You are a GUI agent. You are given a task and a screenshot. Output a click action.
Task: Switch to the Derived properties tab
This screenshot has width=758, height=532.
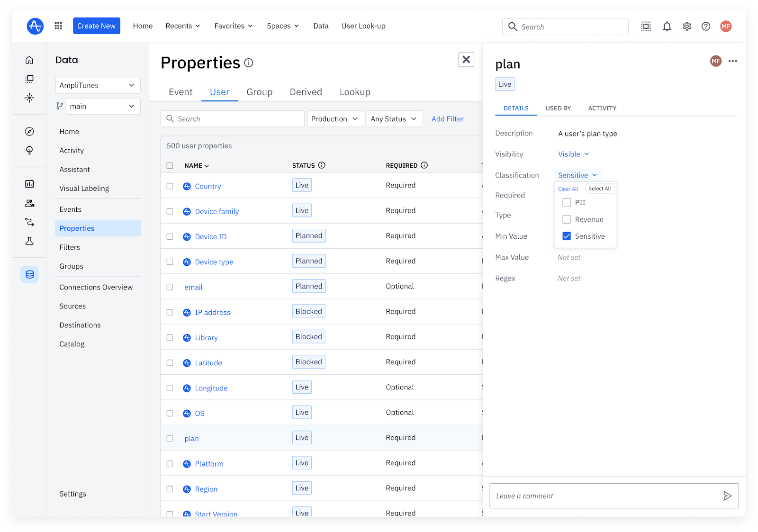pyautogui.click(x=306, y=92)
